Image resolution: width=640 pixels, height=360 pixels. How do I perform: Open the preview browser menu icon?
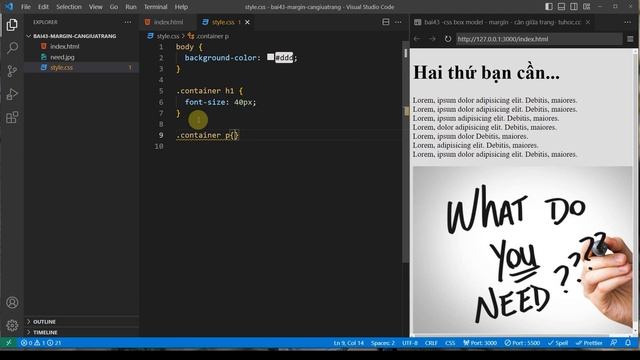click(x=630, y=39)
